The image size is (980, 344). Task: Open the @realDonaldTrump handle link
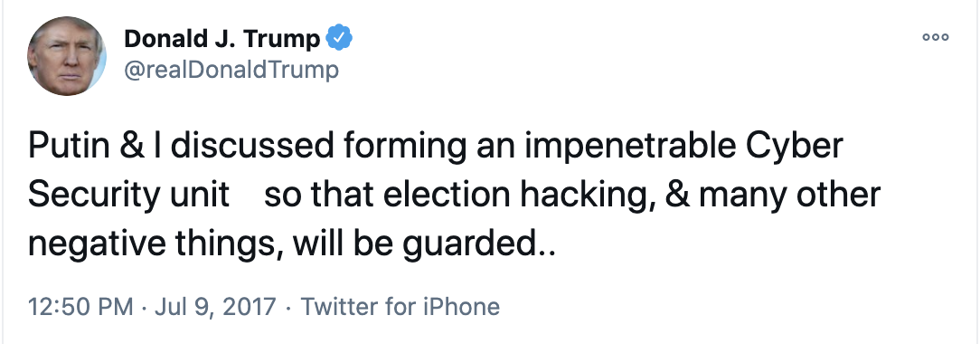tap(231, 69)
